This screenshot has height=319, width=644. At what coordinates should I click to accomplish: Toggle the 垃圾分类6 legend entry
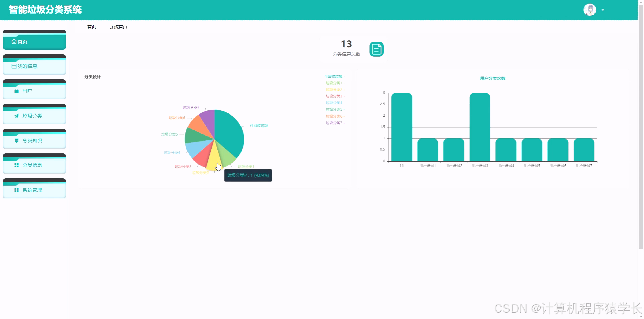tap(335, 116)
